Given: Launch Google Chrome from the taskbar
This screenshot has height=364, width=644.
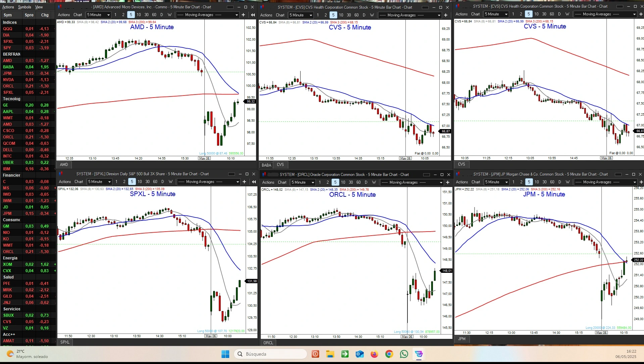Looking at the screenshot, I should (389, 354).
